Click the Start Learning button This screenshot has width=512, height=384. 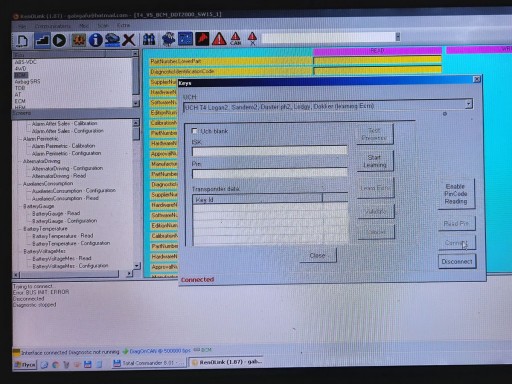pos(375,161)
